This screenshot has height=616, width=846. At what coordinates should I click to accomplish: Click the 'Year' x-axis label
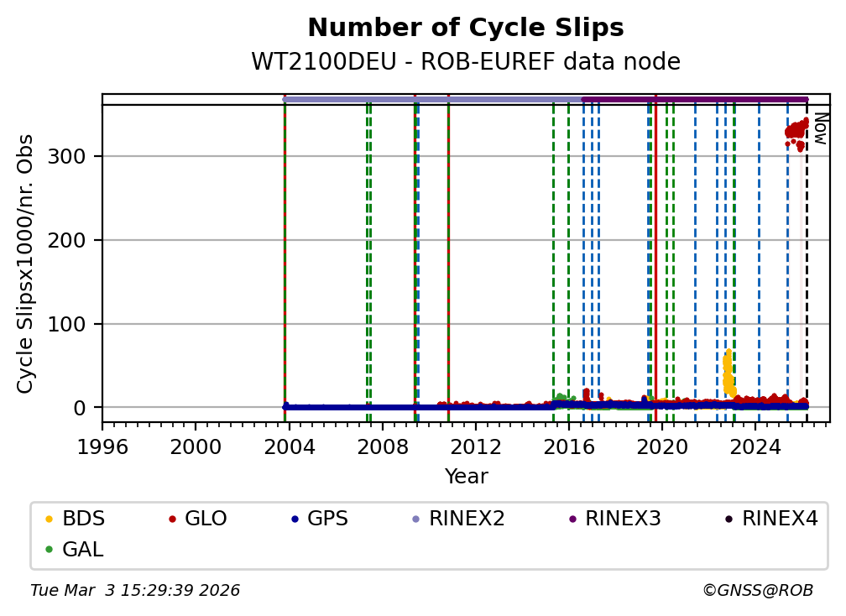point(466,477)
